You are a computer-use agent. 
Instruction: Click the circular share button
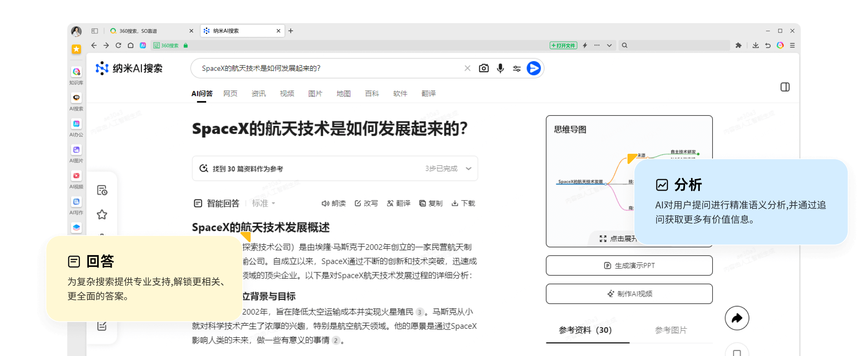[x=737, y=318]
